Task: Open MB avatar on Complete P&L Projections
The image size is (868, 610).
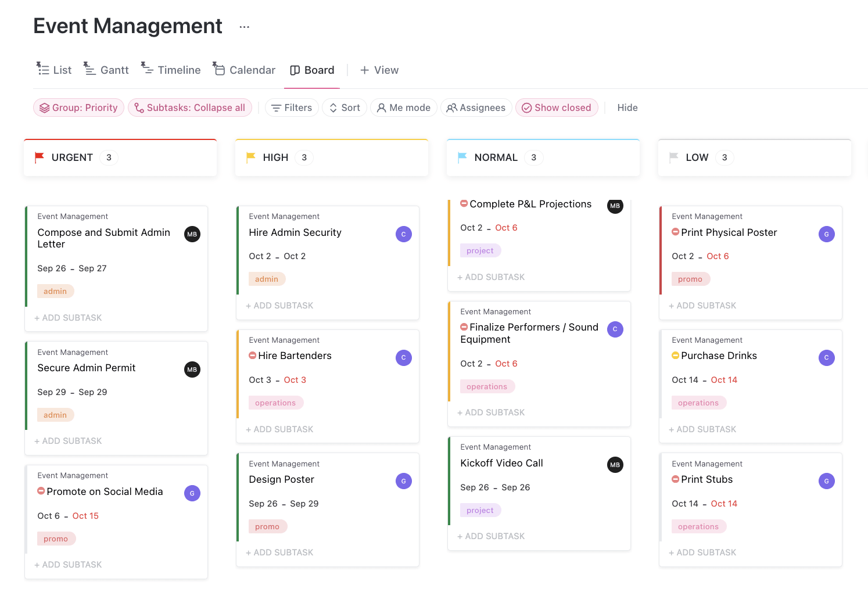Action: [x=615, y=206]
